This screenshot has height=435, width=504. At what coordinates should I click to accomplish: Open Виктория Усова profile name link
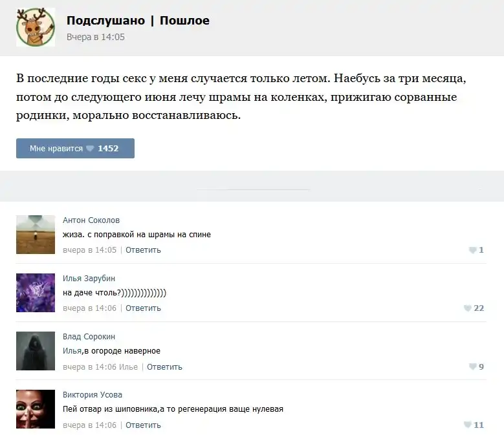pos(93,394)
